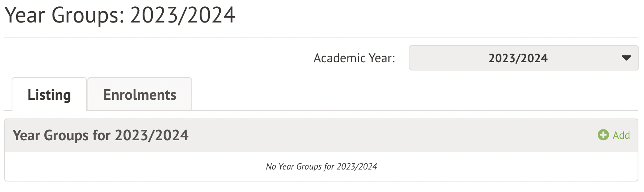
Task: Click the 'Year Groups: 2023/2024' page heading
Action: 120,15
